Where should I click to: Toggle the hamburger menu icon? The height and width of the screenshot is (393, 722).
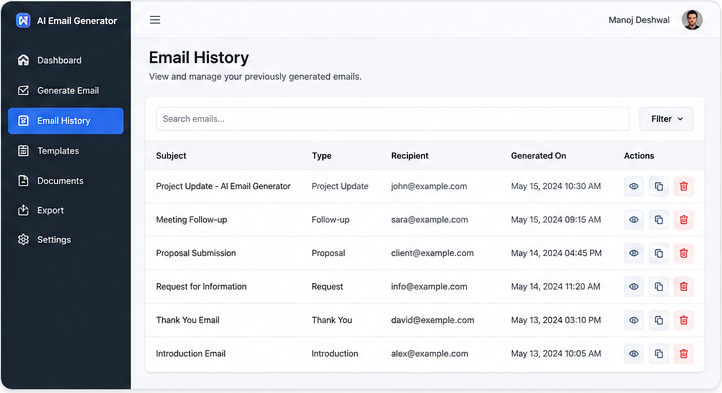(x=155, y=20)
